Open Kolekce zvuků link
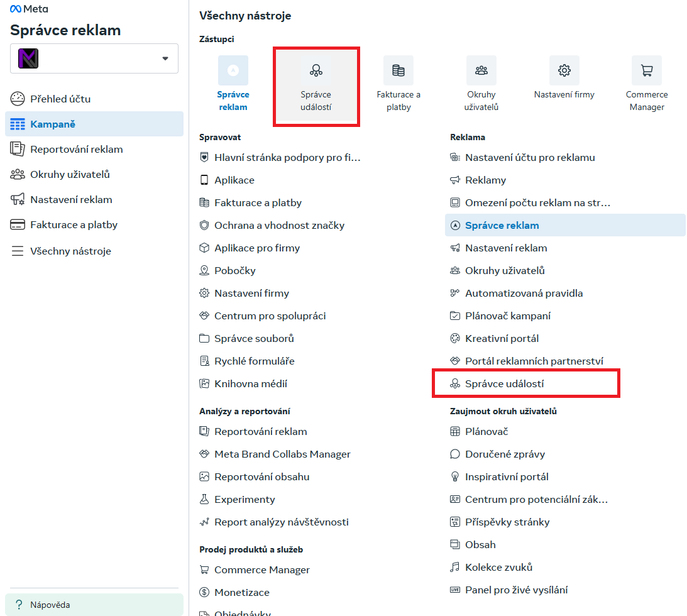The height and width of the screenshot is (616, 687). [498, 568]
